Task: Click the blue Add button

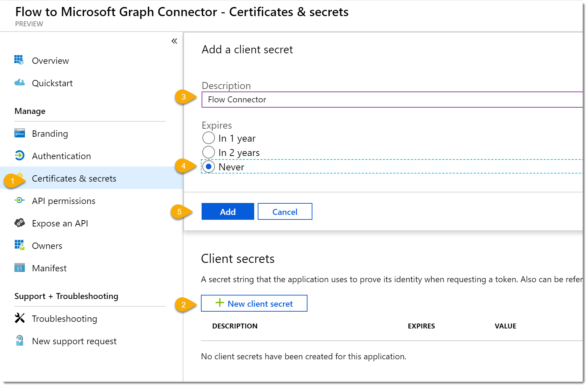Action: 228,211
